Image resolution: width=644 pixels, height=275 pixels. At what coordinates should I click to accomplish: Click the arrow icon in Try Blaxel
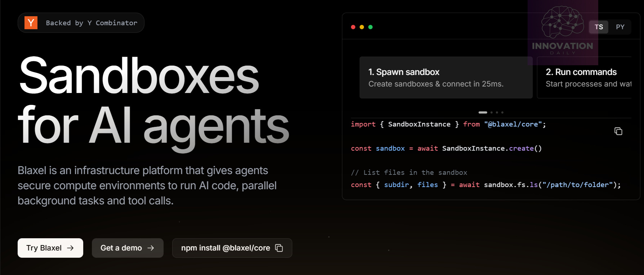tap(71, 248)
